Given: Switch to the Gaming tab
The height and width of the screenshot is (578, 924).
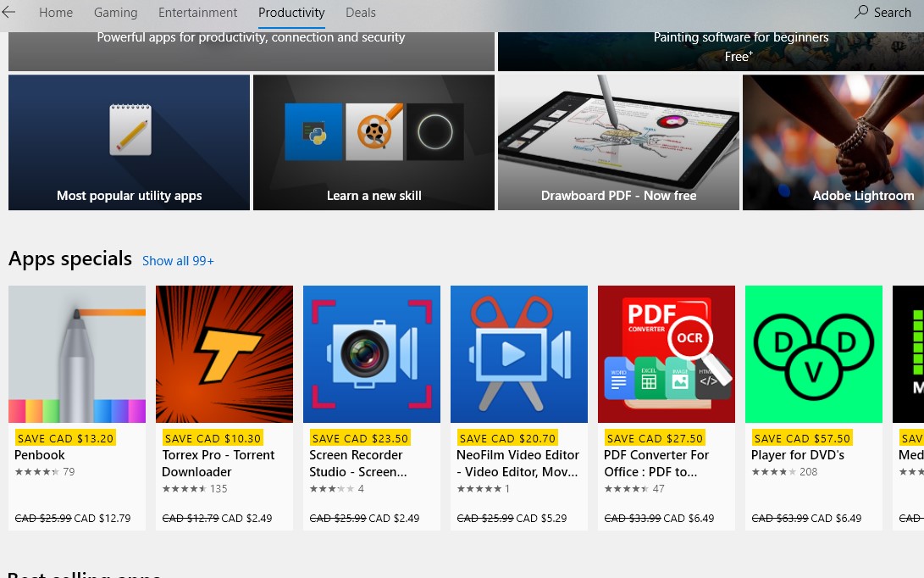Looking at the screenshot, I should click(115, 13).
